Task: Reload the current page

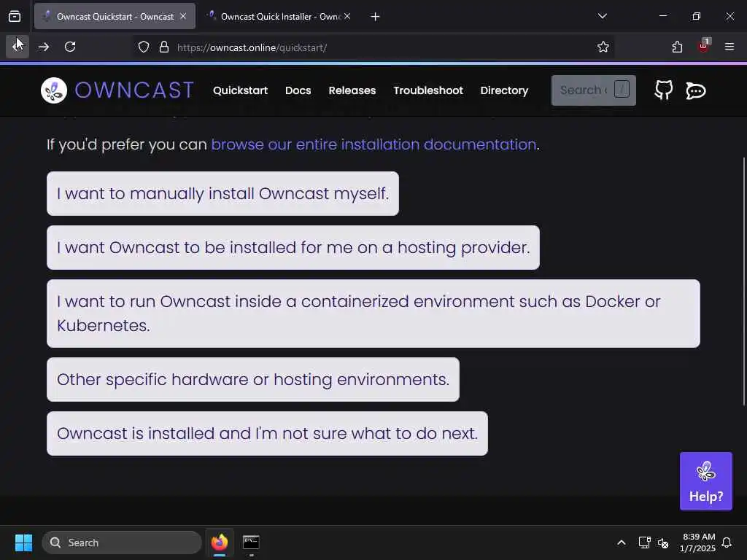Action: click(x=70, y=47)
